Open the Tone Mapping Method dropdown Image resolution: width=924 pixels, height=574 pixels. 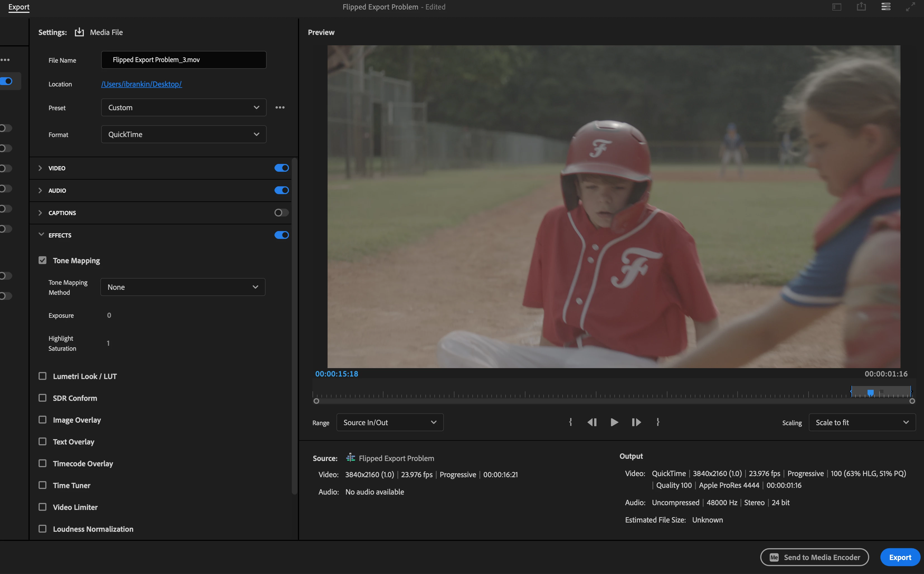(x=183, y=287)
